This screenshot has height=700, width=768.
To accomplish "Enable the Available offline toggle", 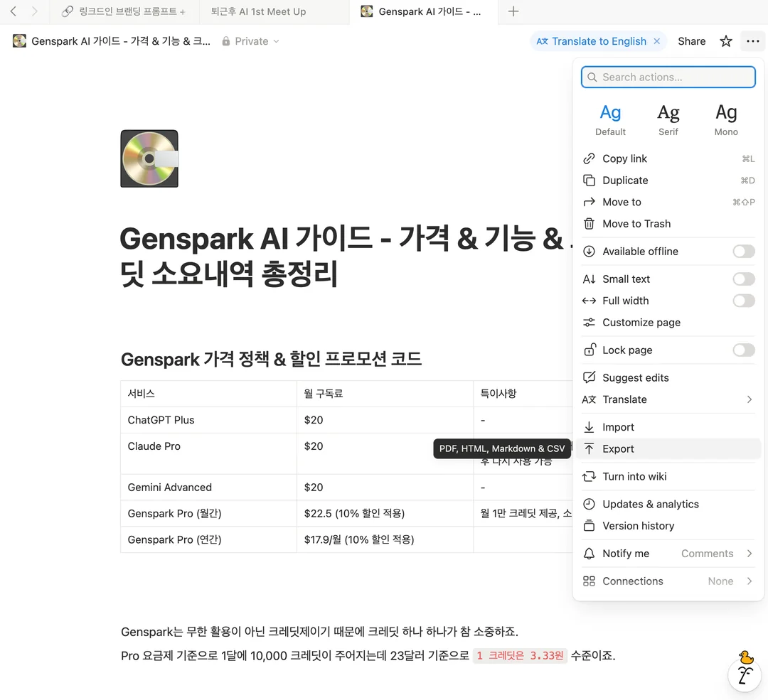I will [744, 251].
